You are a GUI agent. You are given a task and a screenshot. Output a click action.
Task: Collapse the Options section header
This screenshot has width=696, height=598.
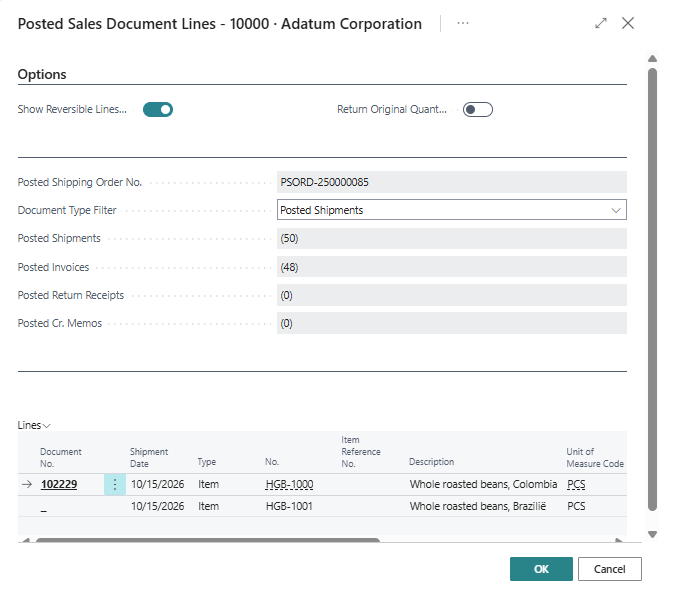tap(42, 75)
